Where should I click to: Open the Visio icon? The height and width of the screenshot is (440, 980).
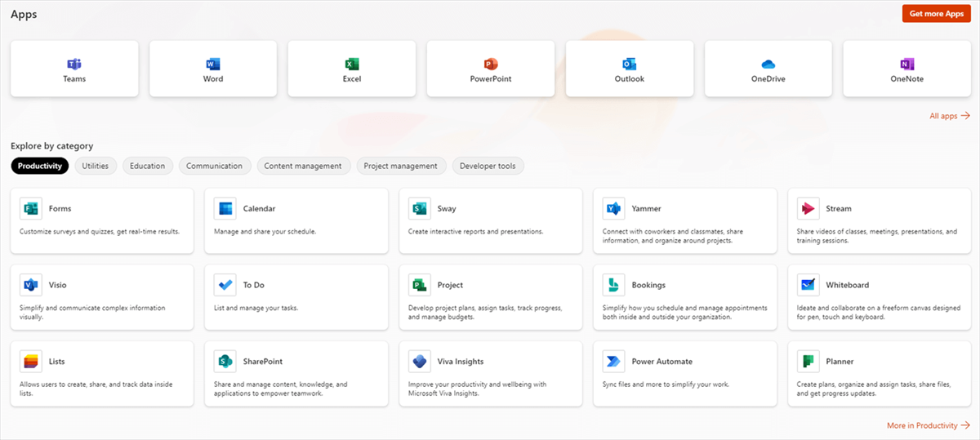[30, 285]
